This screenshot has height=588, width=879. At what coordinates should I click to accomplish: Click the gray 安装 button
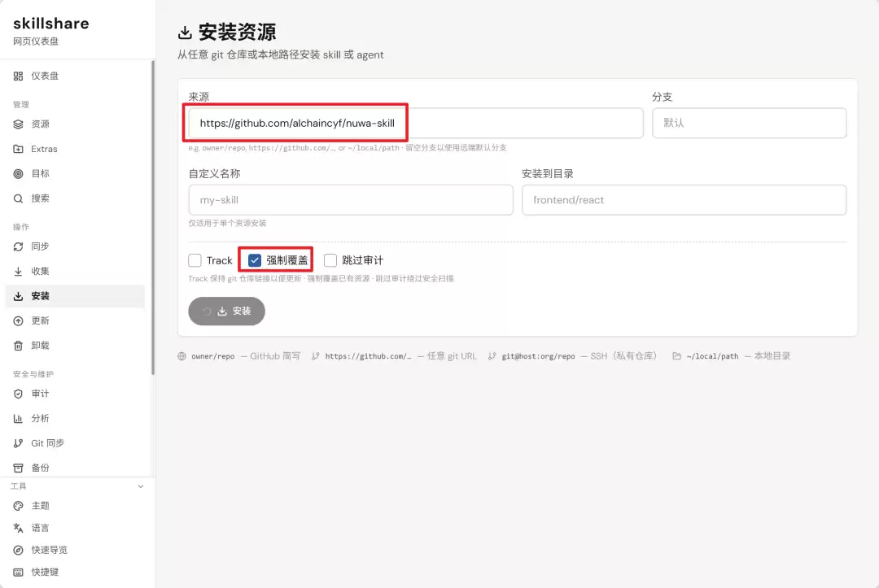click(x=226, y=311)
